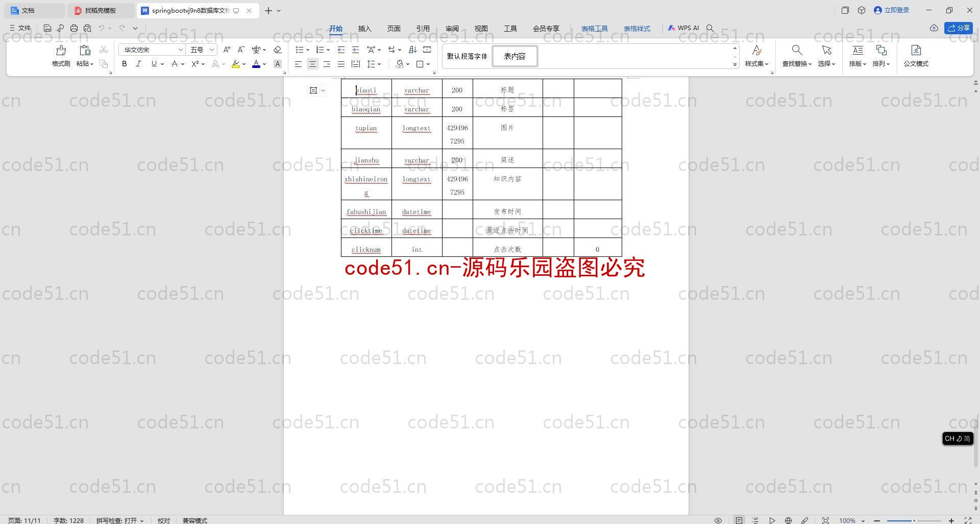Toggle underline formatting
Viewport: 980px width, 524px height.
[x=154, y=64]
